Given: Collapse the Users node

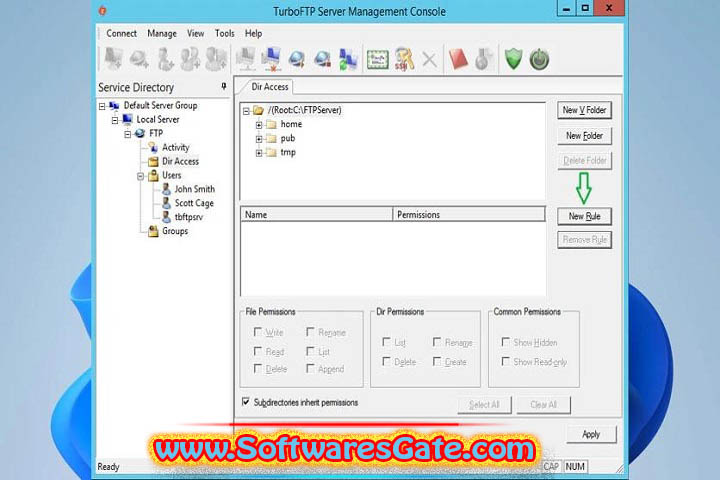Looking at the screenshot, I should [x=141, y=176].
